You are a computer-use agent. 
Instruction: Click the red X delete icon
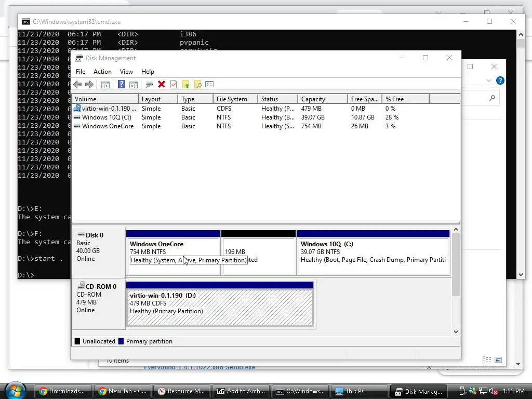click(x=162, y=85)
